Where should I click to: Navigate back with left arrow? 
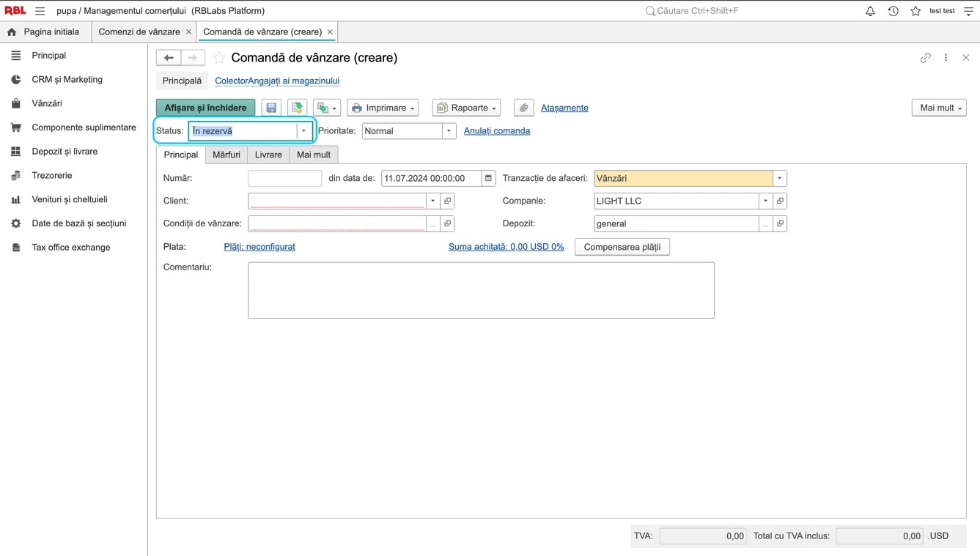click(169, 58)
